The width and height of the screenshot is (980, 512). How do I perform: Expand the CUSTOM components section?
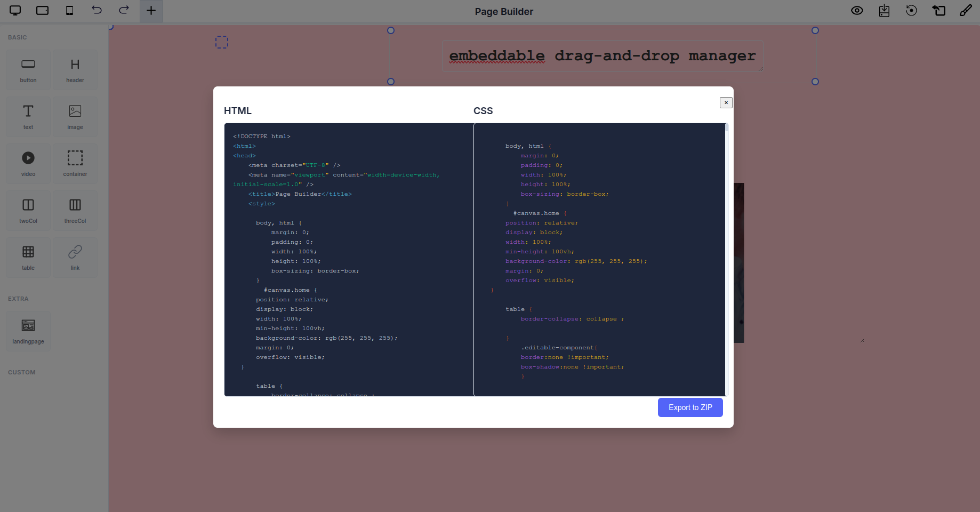[x=22, y=372]
